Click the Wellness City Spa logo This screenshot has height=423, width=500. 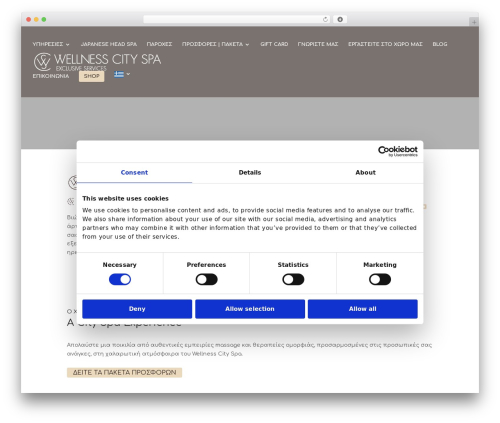click(97, 62)
